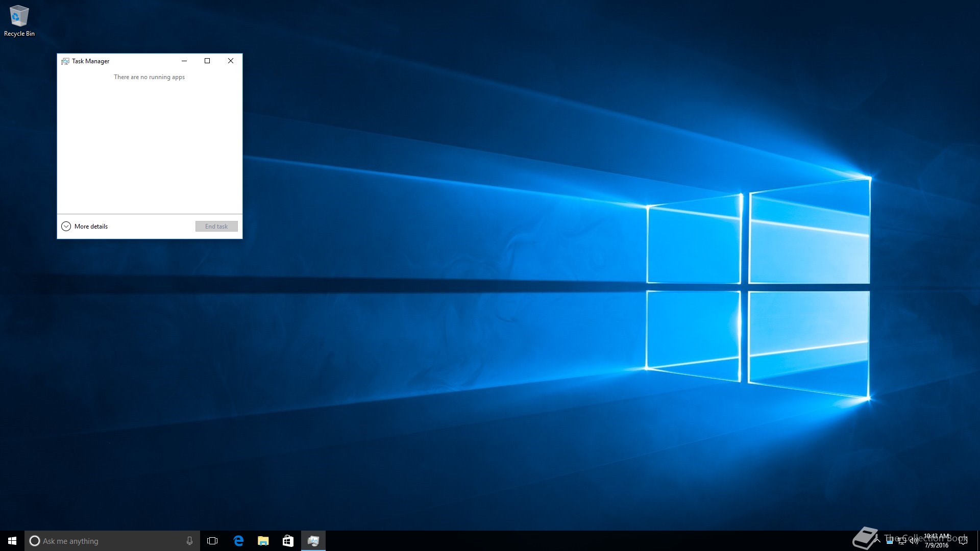Image resolution: width=980 pixels, height=551 pixels.
Task: Open Task View from the taskbar
Action: click(x=212, y=541)
